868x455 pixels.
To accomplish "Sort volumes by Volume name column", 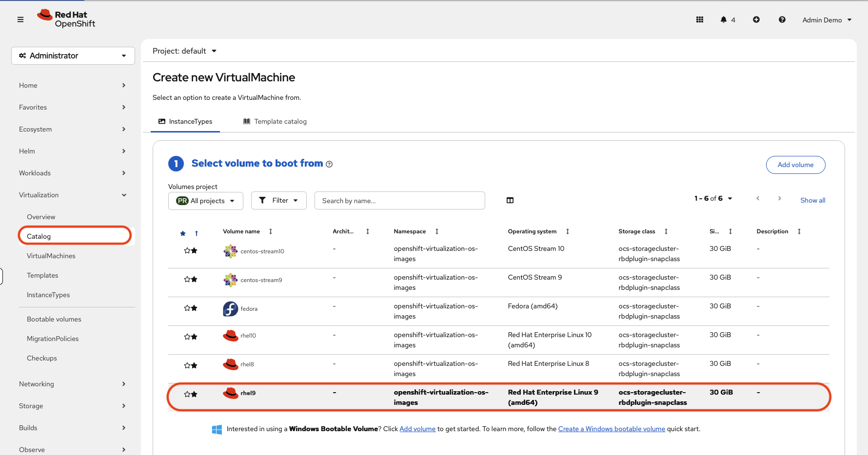I will point(271,231).
